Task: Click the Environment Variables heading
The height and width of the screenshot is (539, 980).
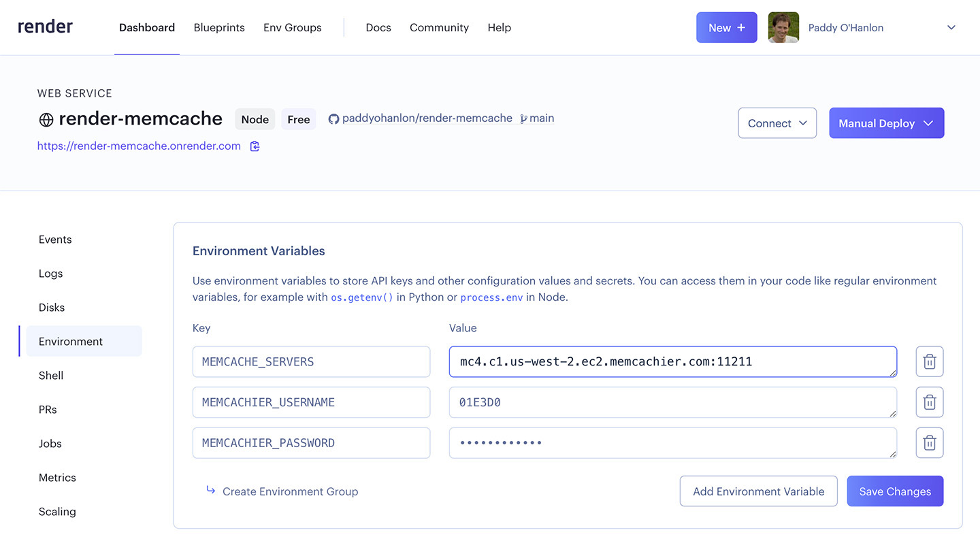Action: pos(259,251)
